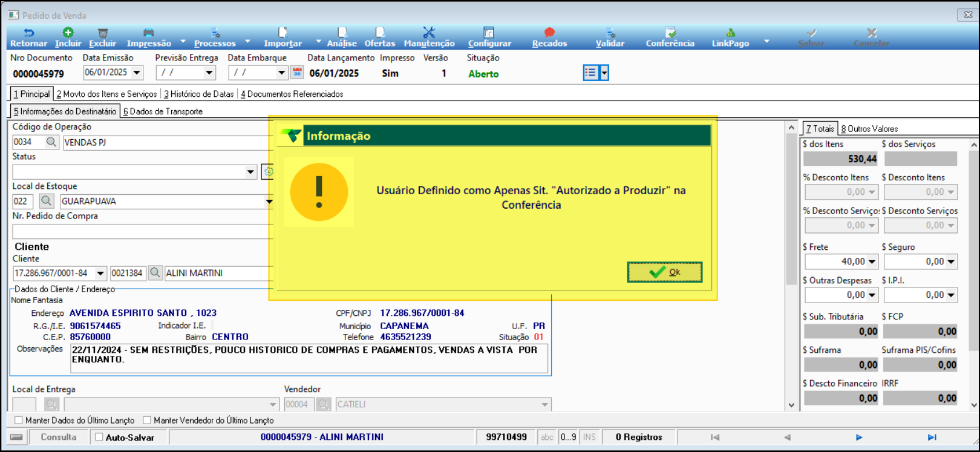Viewport: 980px width, 452px height.
Task: Click the search icon next to Código de Operação
Action: pos(51,142)
